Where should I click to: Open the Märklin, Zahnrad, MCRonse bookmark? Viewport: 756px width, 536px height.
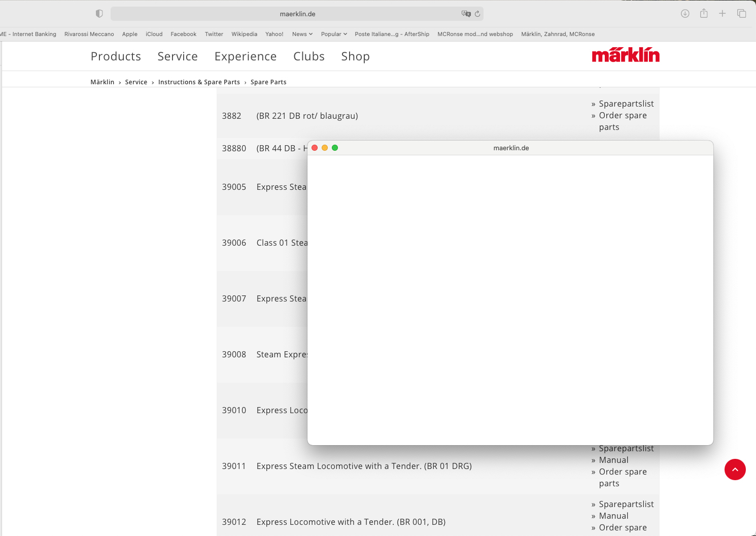click(558, 34)
